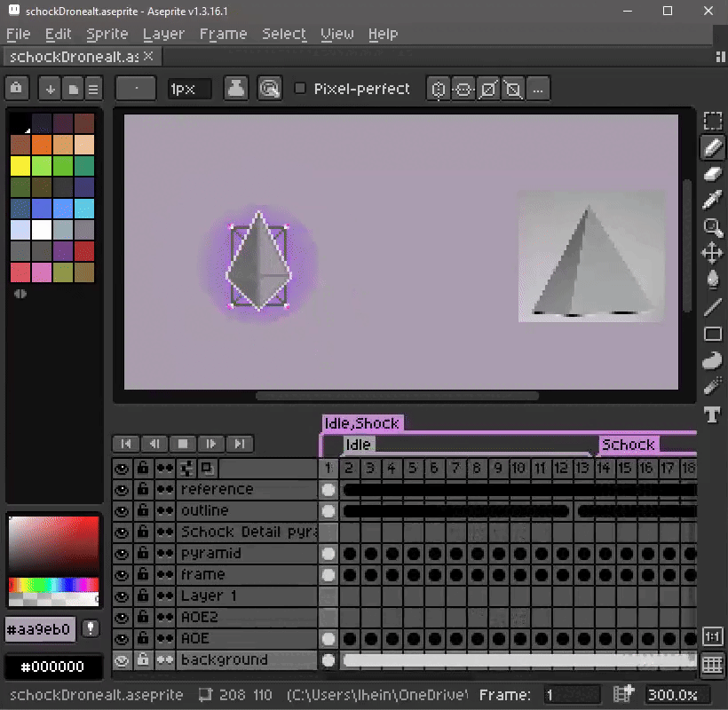
Task: Select the Zoom magnifier tool
Action: coord(712,227)
